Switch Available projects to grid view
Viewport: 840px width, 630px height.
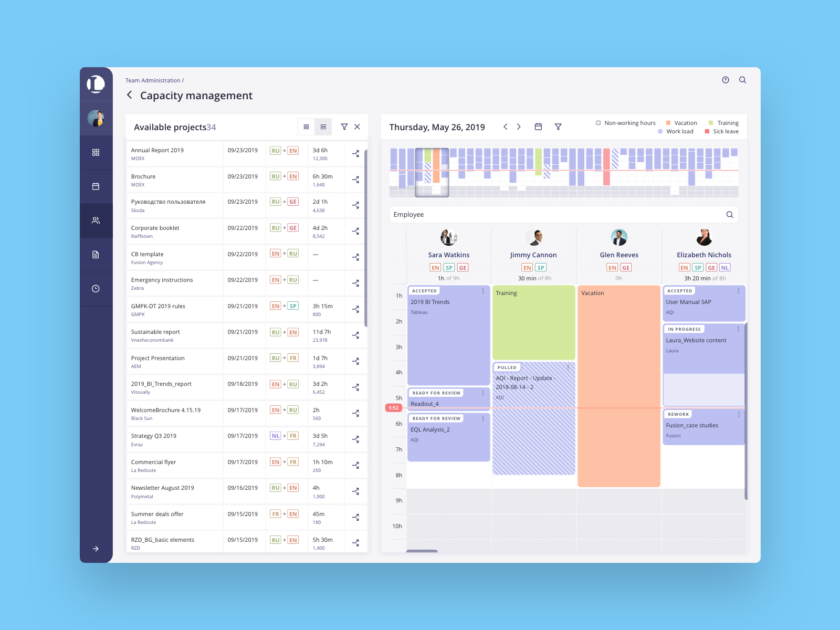(x=306, y=127)
